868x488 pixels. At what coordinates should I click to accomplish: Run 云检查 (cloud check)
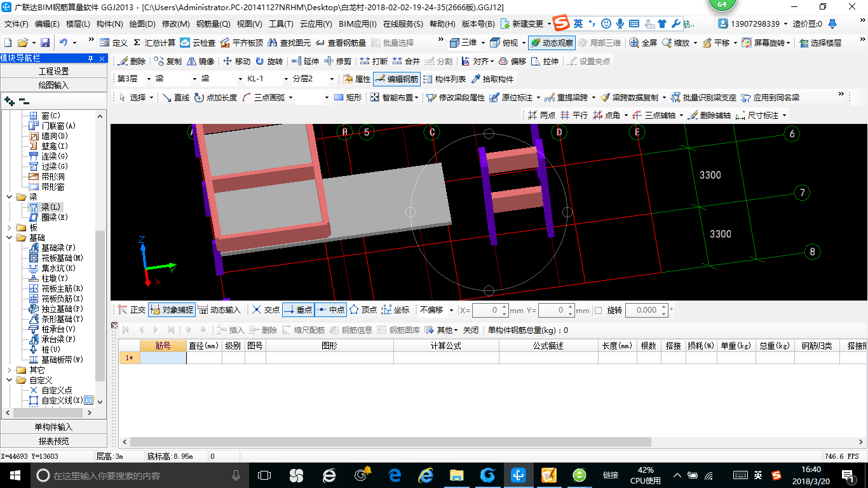(198, 43)
